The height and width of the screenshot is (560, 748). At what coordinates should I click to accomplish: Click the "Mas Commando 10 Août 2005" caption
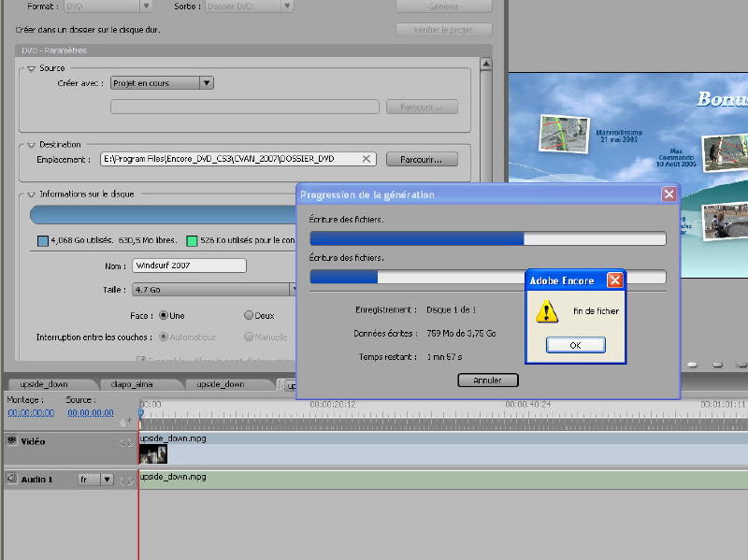click(676, 157)
